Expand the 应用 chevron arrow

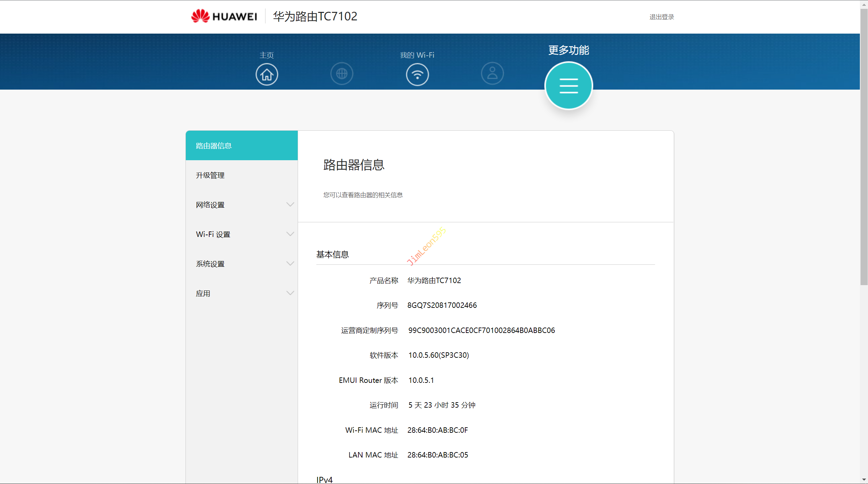click(290, 293)
